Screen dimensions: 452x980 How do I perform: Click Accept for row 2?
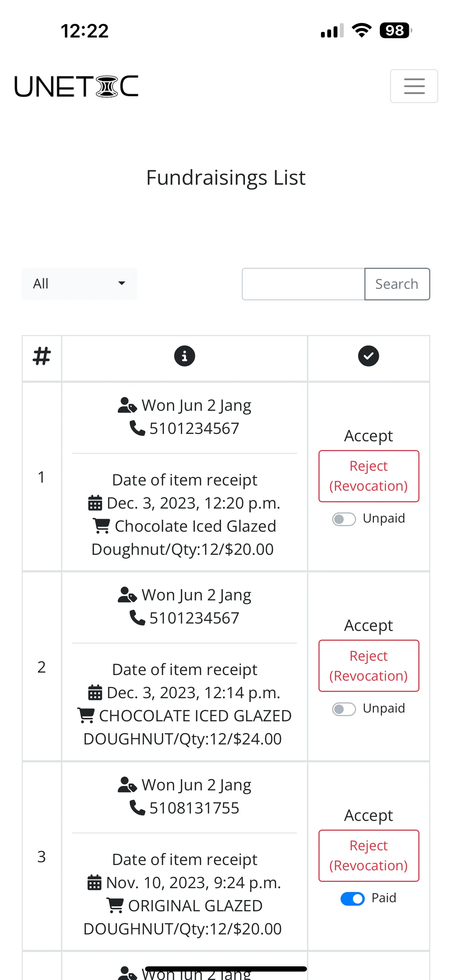368,625
